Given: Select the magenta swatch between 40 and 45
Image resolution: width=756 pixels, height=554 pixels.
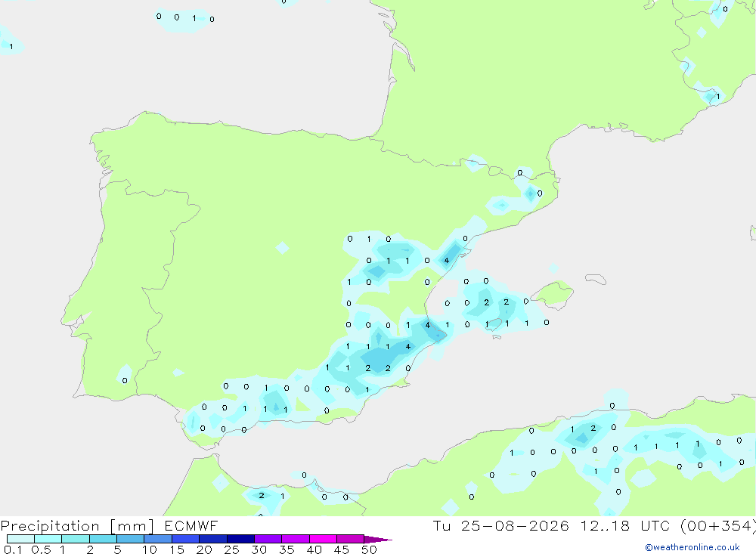Looking at the screenshot, I should (323, 539).
